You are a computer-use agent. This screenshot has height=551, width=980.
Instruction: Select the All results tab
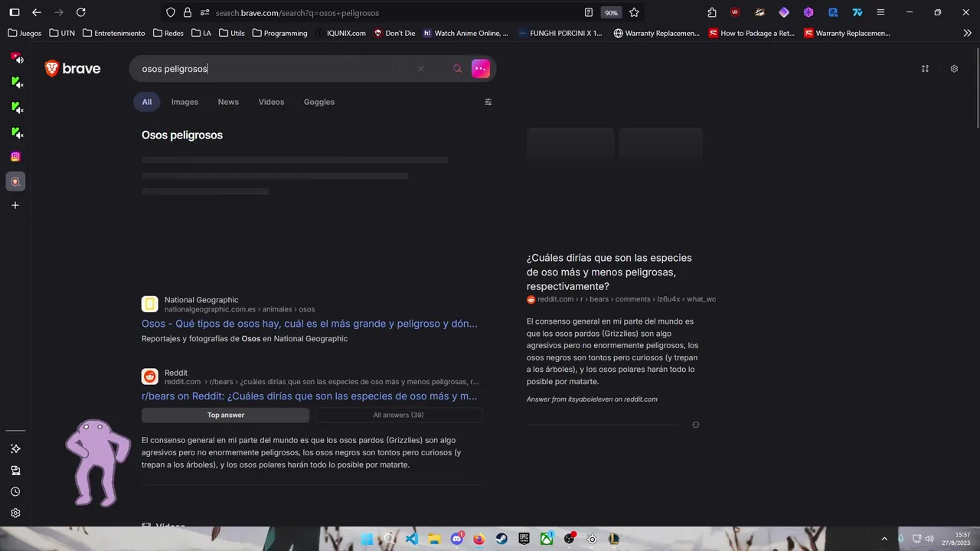146,102
